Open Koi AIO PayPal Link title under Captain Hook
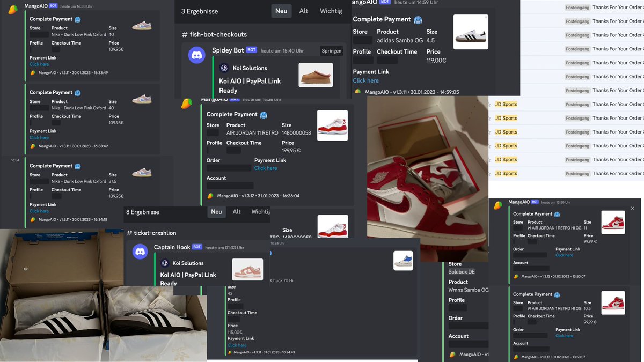 [188, 279]
